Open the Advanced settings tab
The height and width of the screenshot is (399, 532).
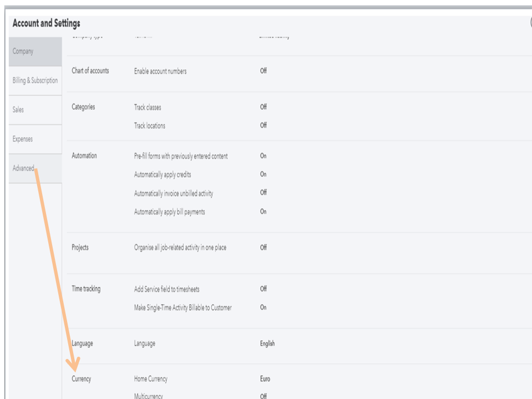pyautogui.click(x=23, y=168)
